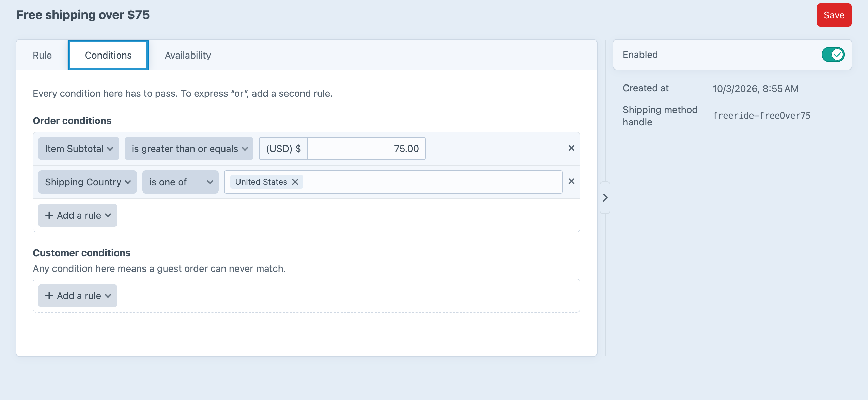Screen dimensions: 868x400
Task: Click the 'Shipping method handle' label
Action: pyautogui.click(x=660, y=116)
